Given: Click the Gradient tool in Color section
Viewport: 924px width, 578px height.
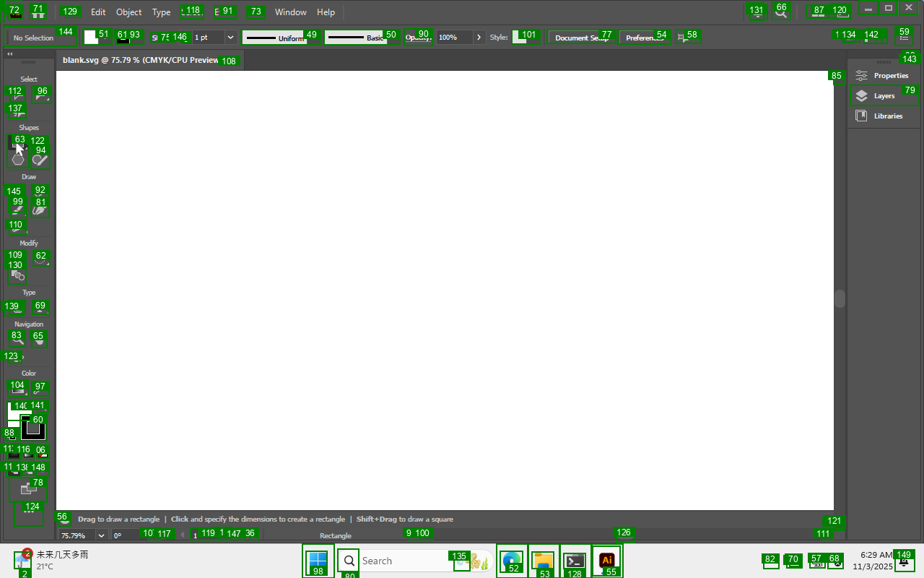Looking at the screenshot, I should point(17,388).
